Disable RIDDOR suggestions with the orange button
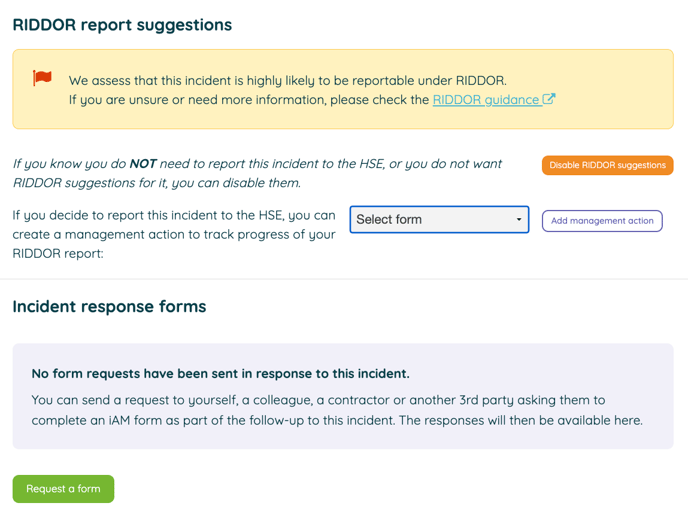This screenshot has width=688, height=515. click(607, 165)
